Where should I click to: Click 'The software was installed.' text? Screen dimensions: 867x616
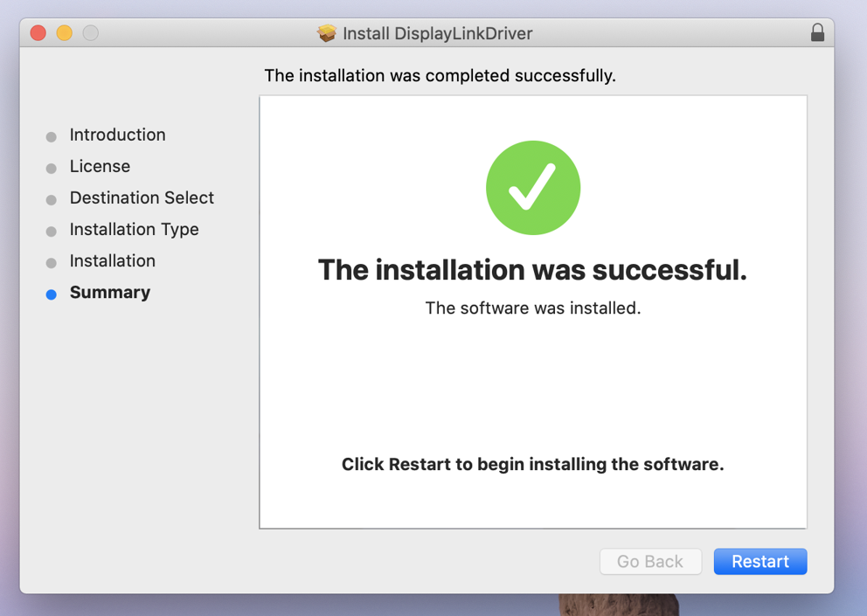pyautogui.click(x=533, y=308)
